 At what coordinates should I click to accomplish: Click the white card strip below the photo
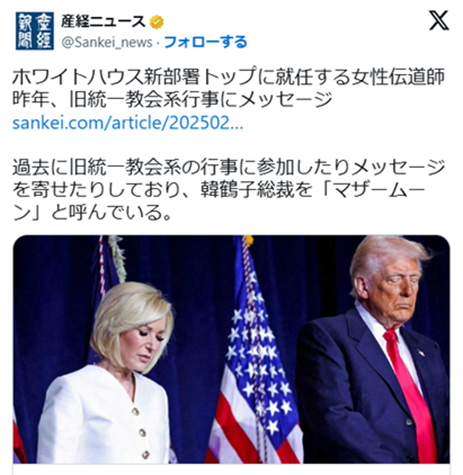(x=231, y=469)
